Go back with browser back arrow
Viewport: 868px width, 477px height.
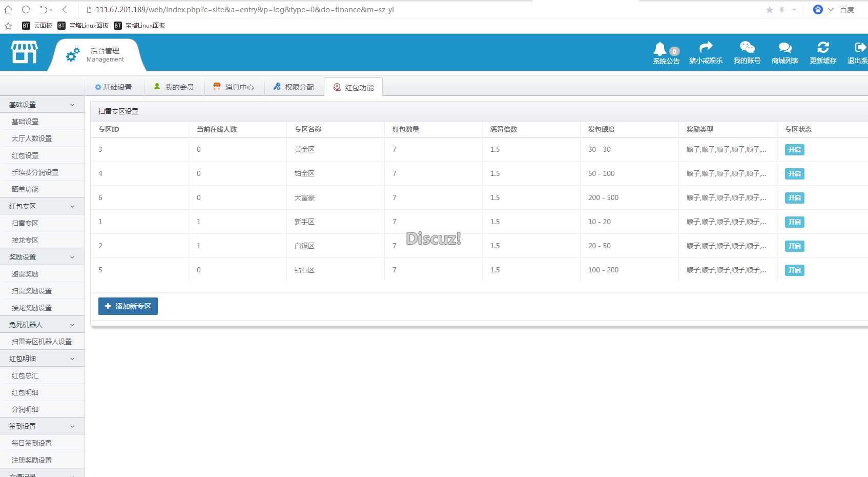coord(65,9)
